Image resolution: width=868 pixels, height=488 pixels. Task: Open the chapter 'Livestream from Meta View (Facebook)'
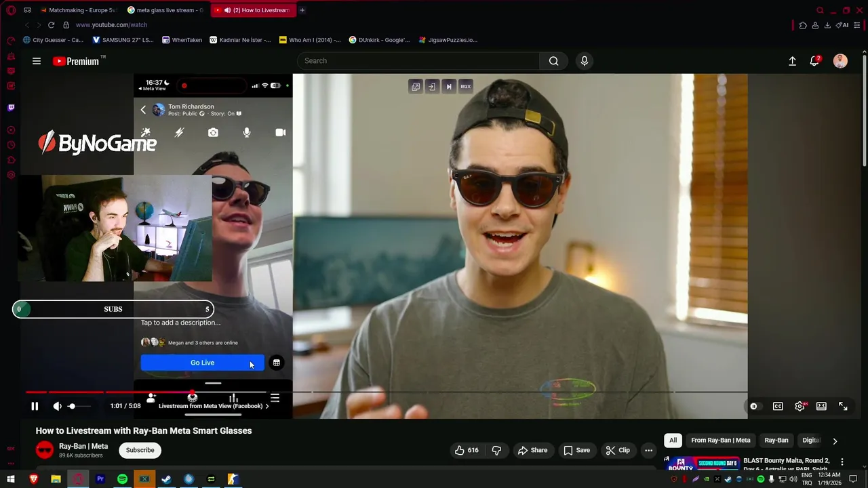coord(214,406)
